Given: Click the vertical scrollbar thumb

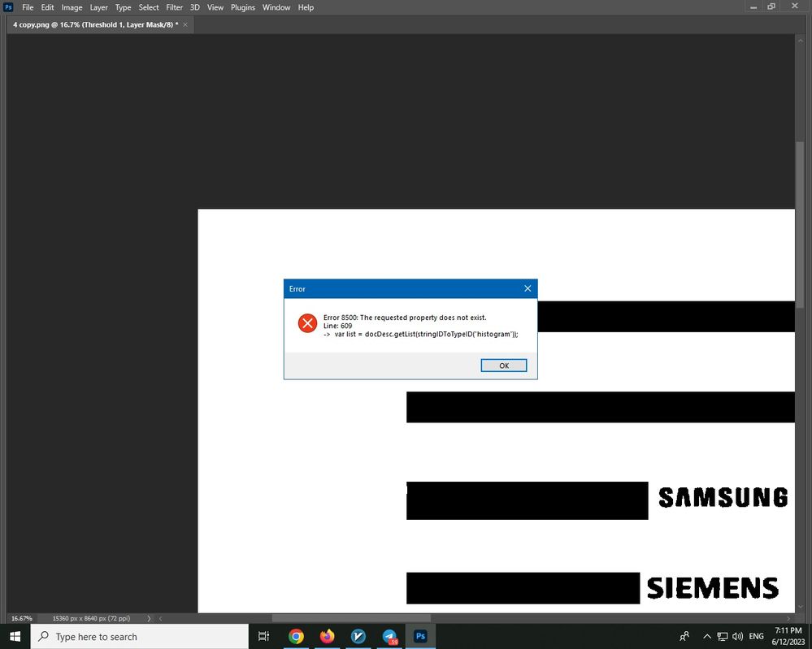Looking at the screenshot, I should click(800, 223).
